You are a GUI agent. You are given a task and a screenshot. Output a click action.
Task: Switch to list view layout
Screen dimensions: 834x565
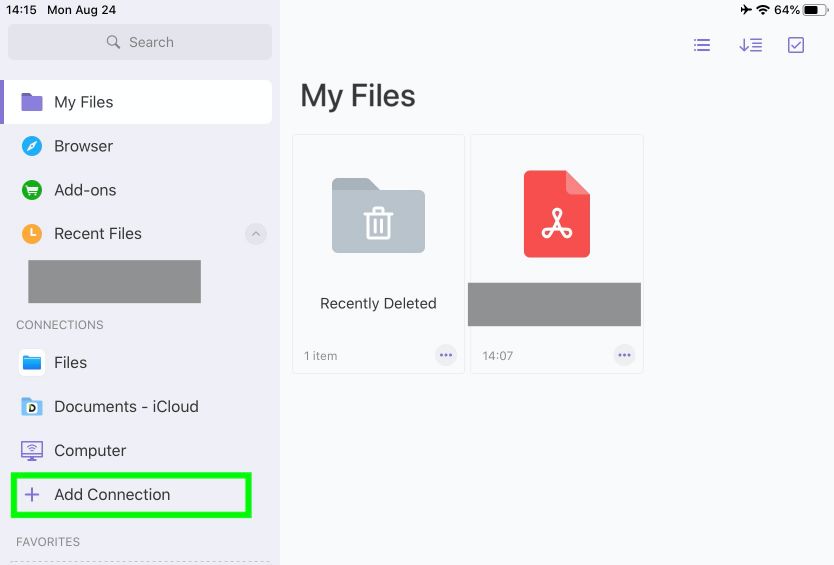coord(702,45)
